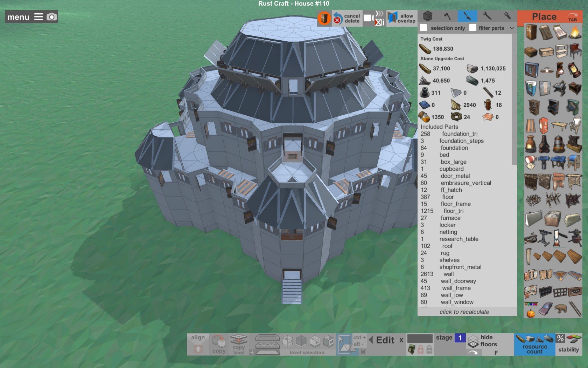Viewport: 588px width, 368px height.
Task: Pick the campfire item in the Place panel
Action: [x=574, y=32]
